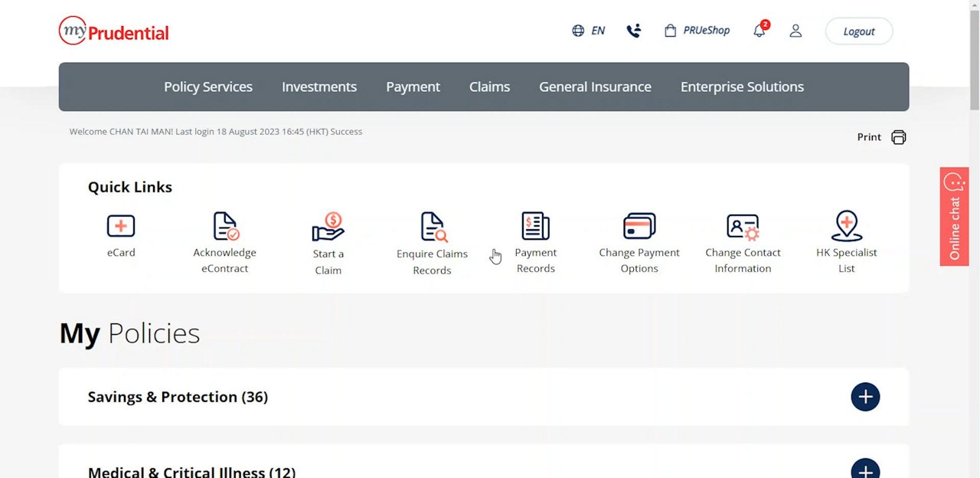Click the notification bell icon
Viewport: 980px width, 478px height.
[x=759, y=31]
